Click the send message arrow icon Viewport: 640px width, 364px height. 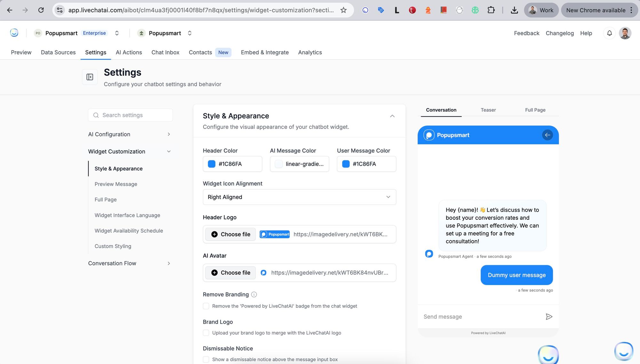549,317
